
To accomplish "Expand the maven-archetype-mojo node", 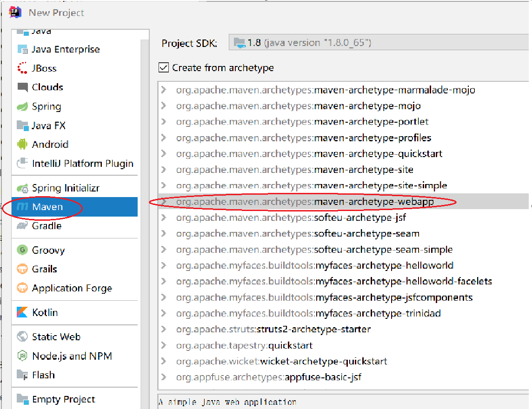I will click(x=164, y=106).
